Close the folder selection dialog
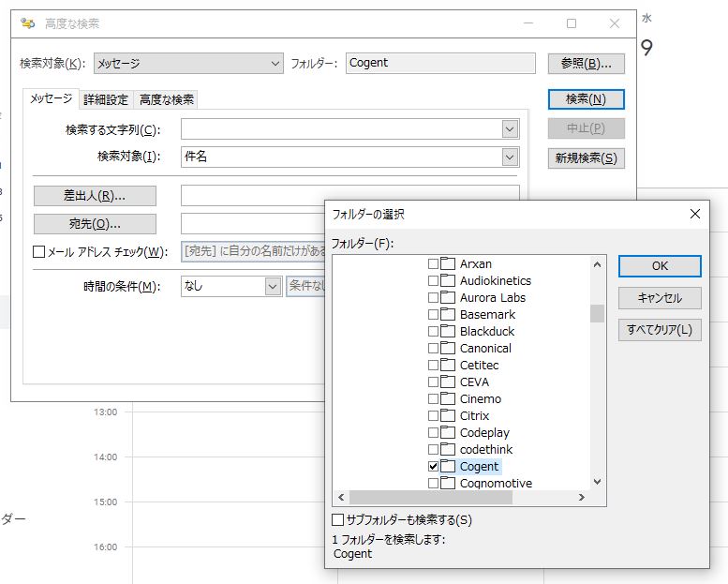Image resolution: width=728 pixels, height=584 pixels. (x=694, y=215)
